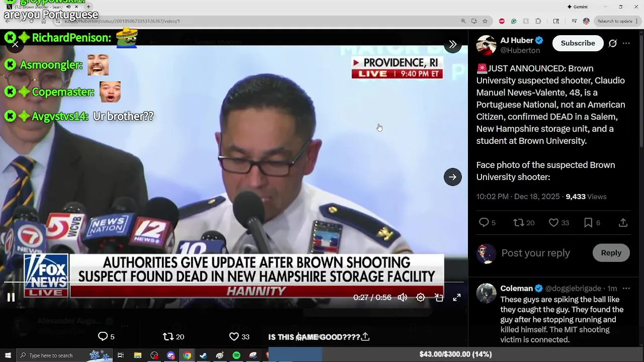Open Steam from the taskbar
Viewport: 644px width, 362px height.
[203, 355]
